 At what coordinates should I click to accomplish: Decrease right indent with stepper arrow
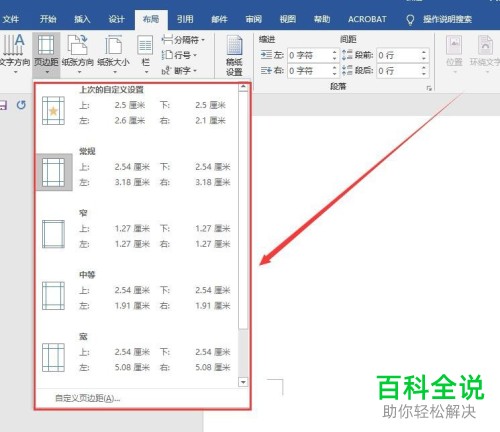[335, 74]
